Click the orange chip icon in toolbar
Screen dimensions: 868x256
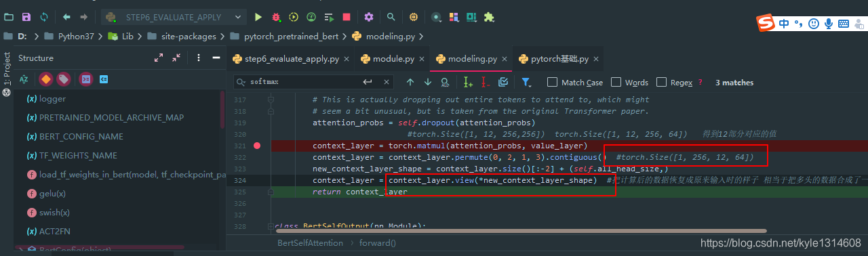(x=414, y=16)
